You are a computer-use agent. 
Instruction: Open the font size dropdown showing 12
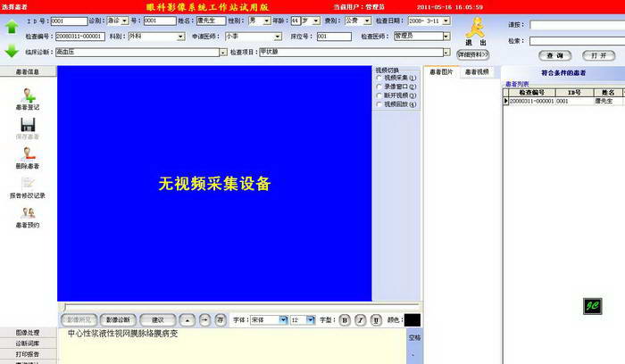pos(311,319)
